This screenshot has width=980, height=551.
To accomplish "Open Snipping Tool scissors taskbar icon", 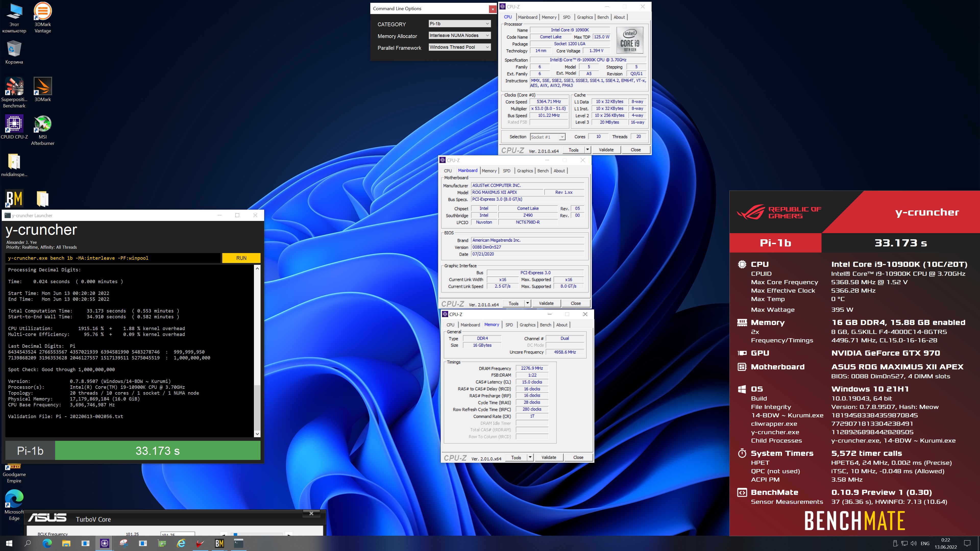I will click(x=124, y=543).
